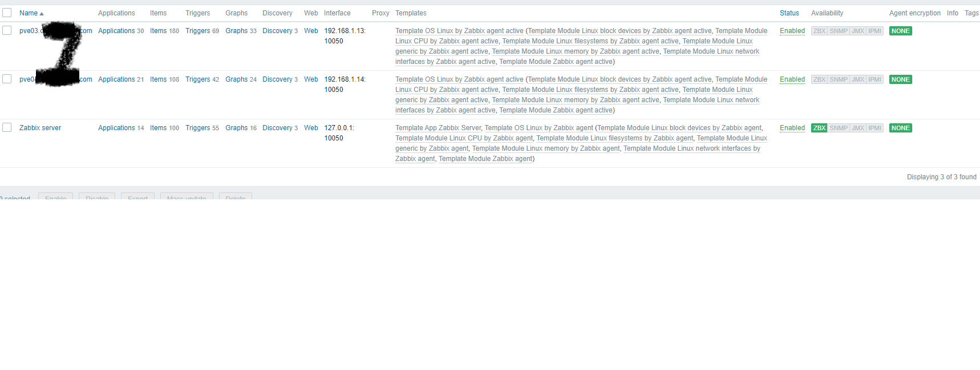The height and width of the screenshot is (370, 980).
Task: View Items 108 link
Action: tap(159, 79)
